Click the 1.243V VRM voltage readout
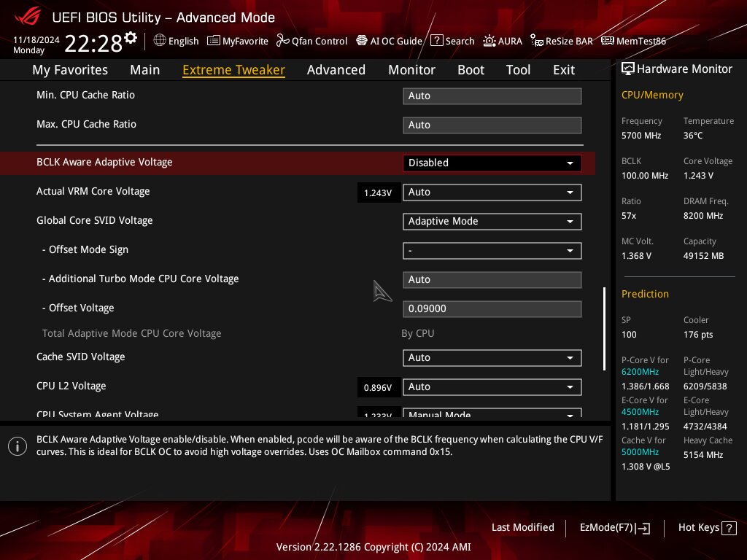Screen dimensions: 747x560 pyautogui.click(x=378, y=192)
